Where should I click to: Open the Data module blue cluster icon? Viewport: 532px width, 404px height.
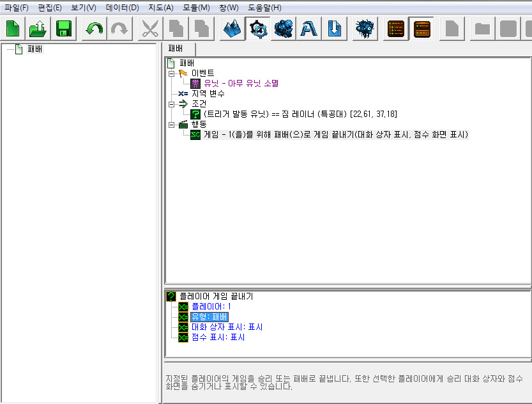(x=284, y=29)
